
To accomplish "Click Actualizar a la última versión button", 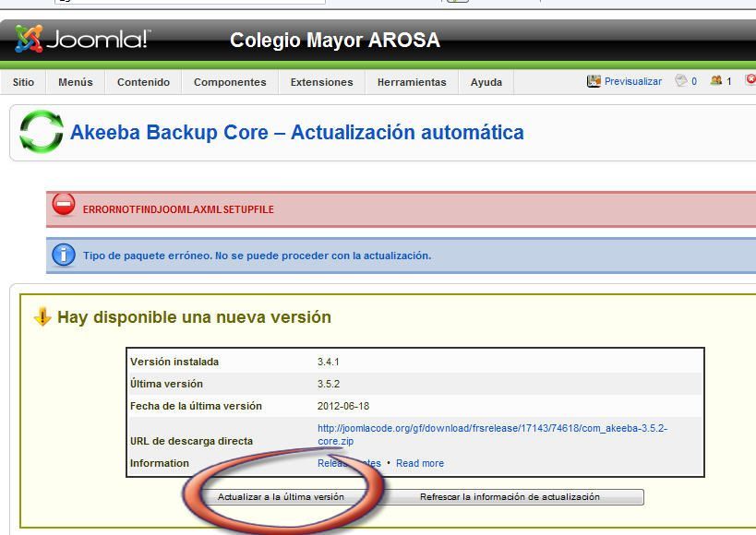I will point(281,497).
